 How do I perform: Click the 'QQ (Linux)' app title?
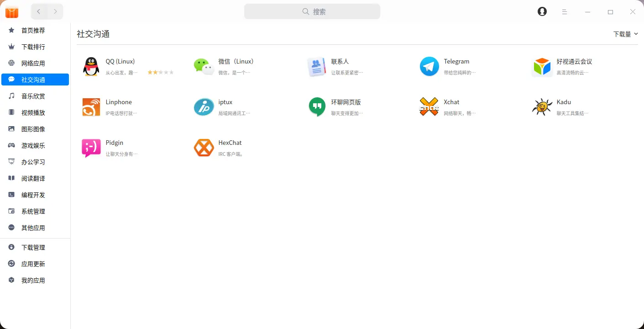coord(120,61)
